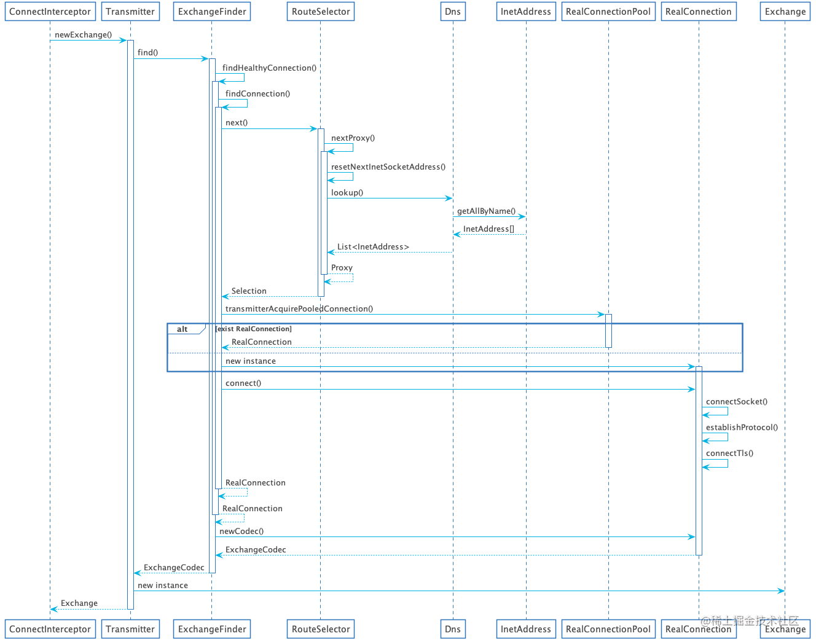Select the top RouteSelector participant box
Screen dimensions: 816x644
[321, 12]
